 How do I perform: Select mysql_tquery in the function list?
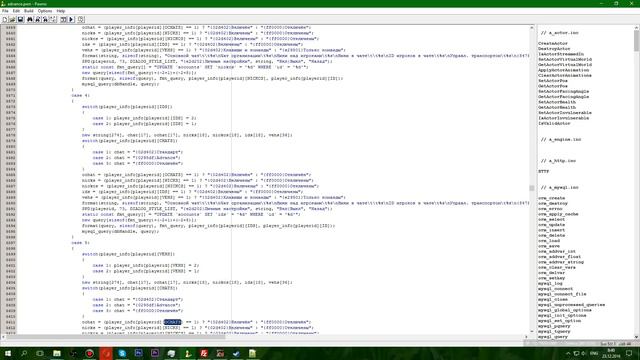point(554,331)
